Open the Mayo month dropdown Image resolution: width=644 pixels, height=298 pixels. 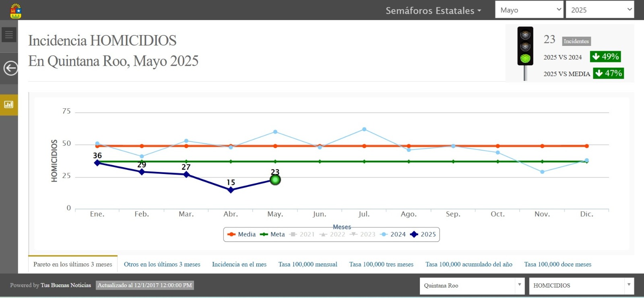pyautogui.click(x=529, y=10)
